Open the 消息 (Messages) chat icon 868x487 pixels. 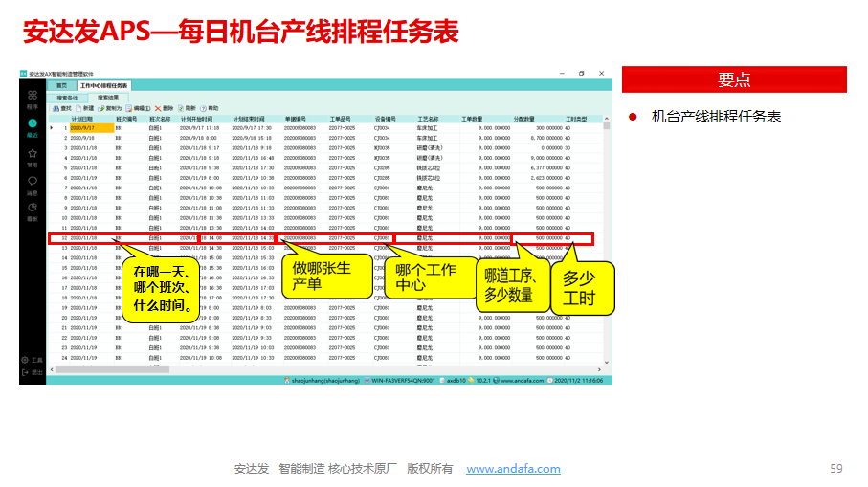(x=32, y=181)
